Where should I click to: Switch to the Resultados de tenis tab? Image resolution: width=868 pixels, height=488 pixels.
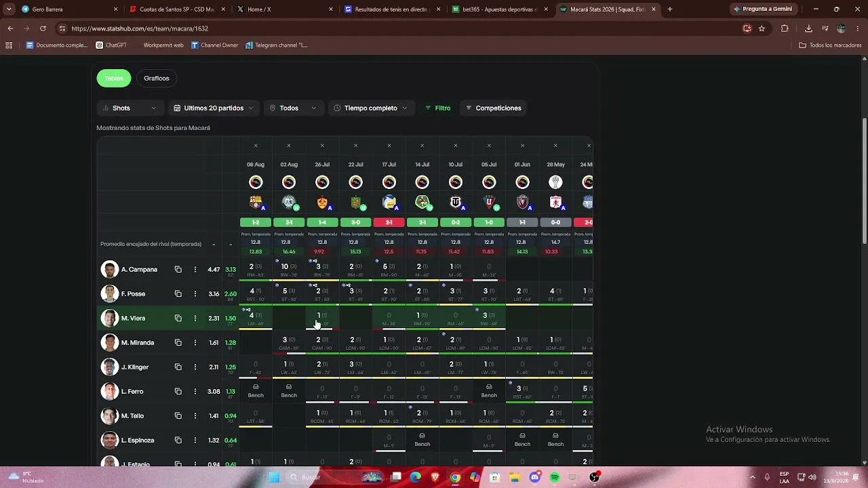[392, 9]
